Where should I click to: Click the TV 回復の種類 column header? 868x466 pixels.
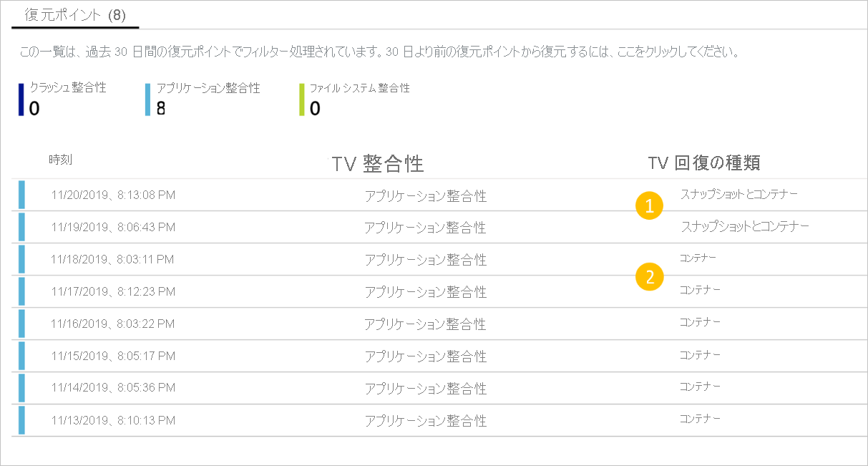coord(704,163)
